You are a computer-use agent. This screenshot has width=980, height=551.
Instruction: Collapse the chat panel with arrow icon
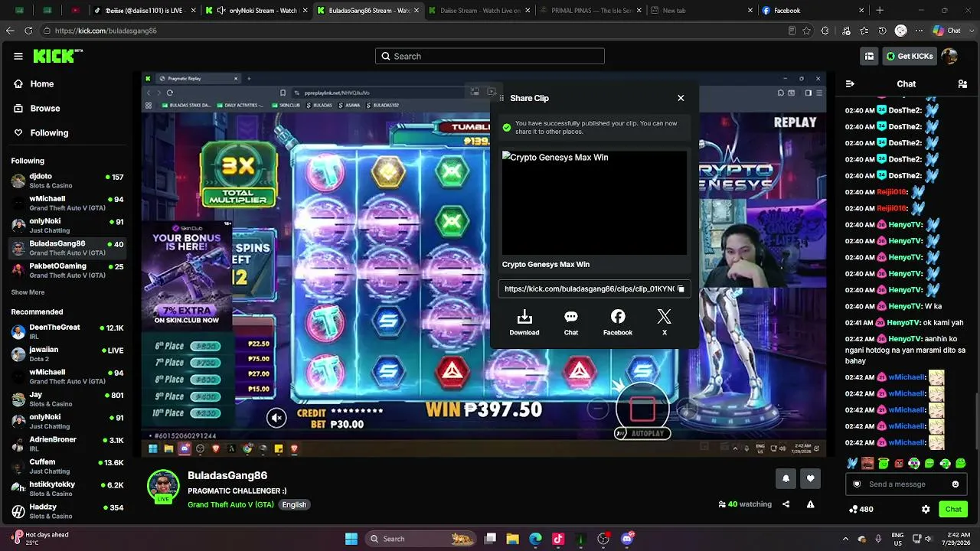pyautogui.click(x=850, y=84)
